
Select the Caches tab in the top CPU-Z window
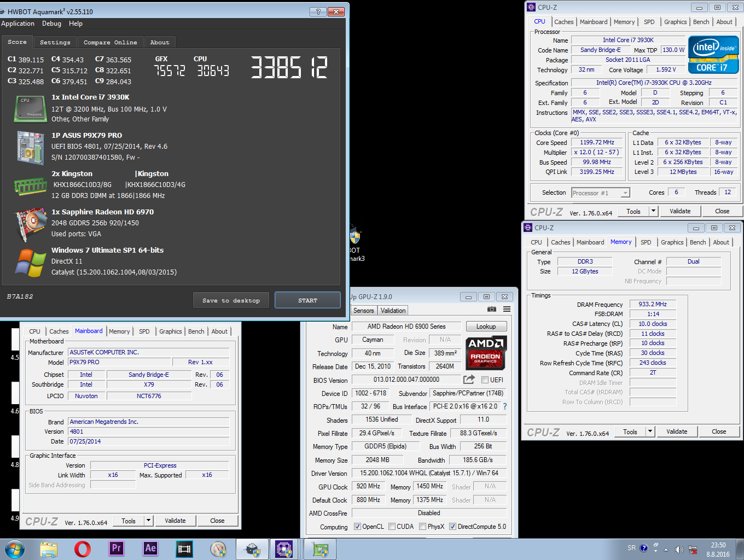563,22
